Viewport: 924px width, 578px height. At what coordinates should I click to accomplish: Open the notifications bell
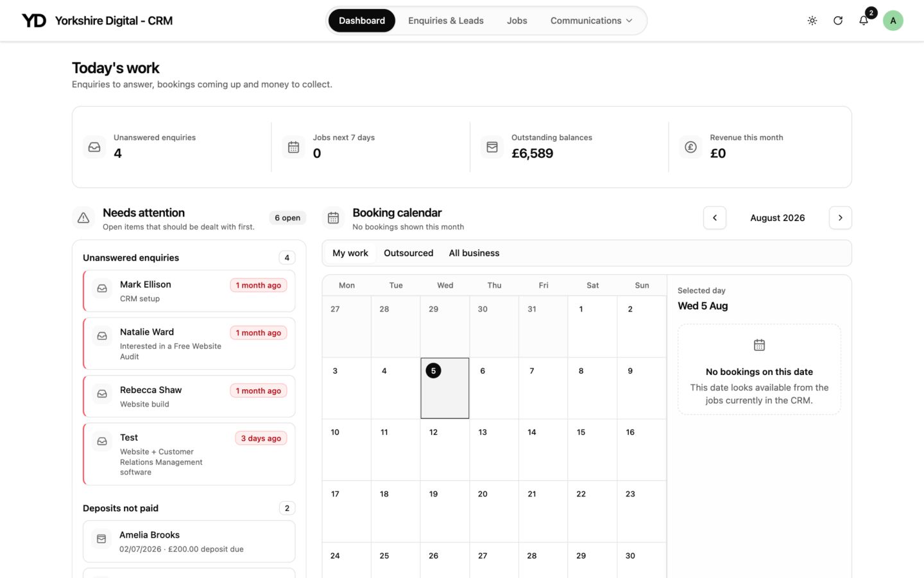click(x=864, y=21)
